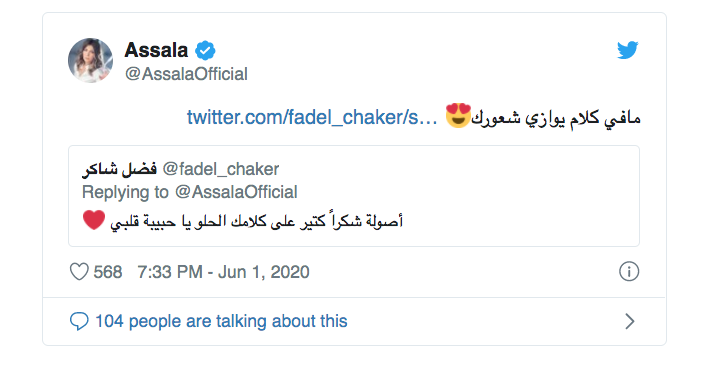Click the فضل شاكر display name

pos(119,170)
